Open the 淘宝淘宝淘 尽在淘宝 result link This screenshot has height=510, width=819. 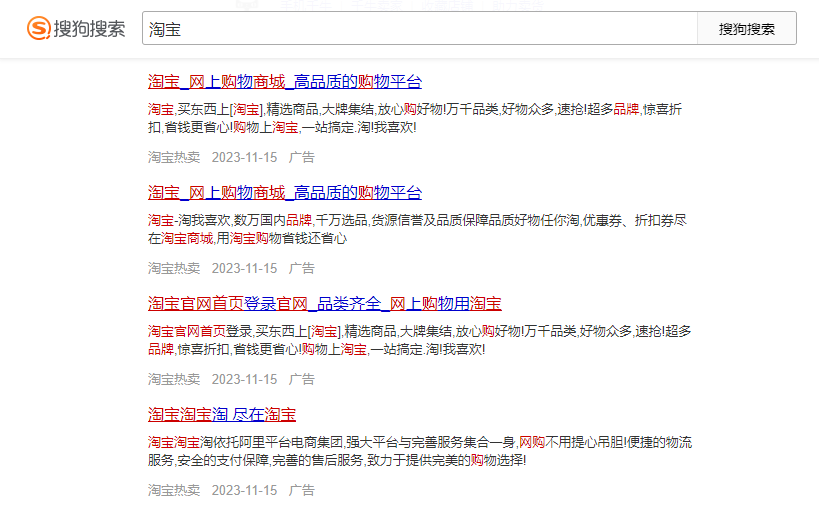click(x=221, y=414)
